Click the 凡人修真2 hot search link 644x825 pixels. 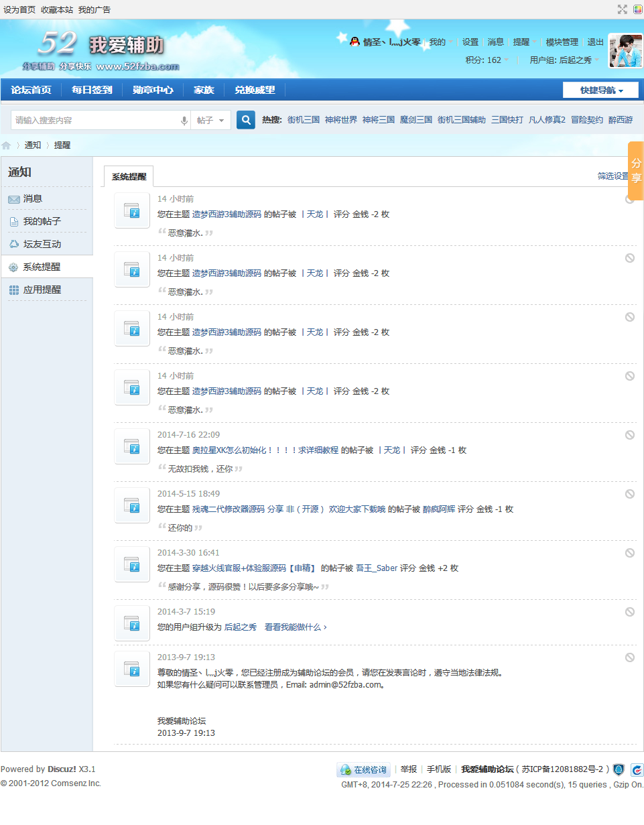547,120
